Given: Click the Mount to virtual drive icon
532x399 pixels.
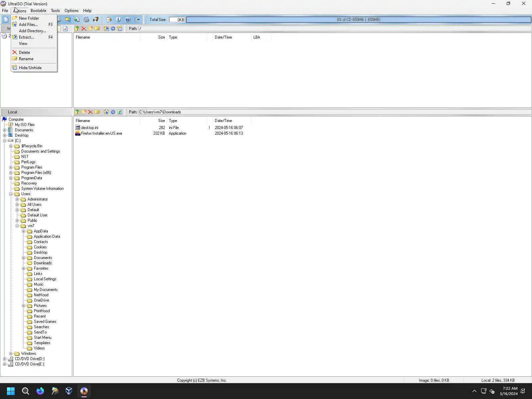Looking at the screenshot, I should (86, 20).
